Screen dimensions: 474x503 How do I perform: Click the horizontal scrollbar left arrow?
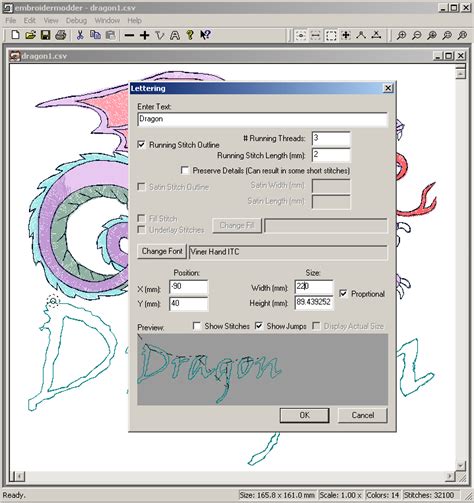click(x=20, y=476)
